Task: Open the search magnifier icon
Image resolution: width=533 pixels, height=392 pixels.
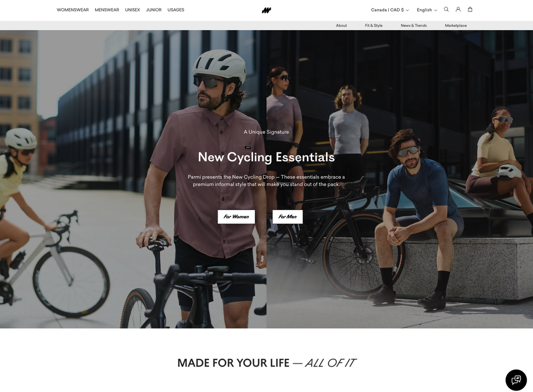Action: pos(446,9)
